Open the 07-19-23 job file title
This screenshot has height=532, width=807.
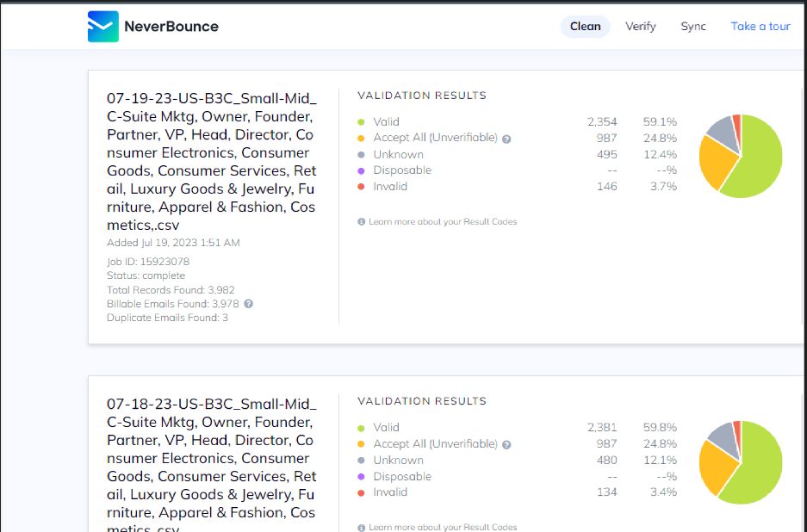[x=211, y=162]
